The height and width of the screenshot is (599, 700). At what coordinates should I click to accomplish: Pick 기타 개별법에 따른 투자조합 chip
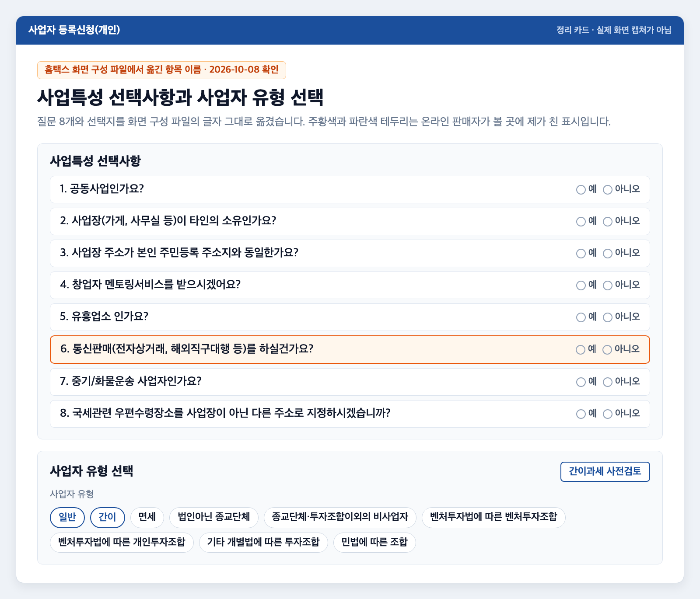(x=263, y=542)
